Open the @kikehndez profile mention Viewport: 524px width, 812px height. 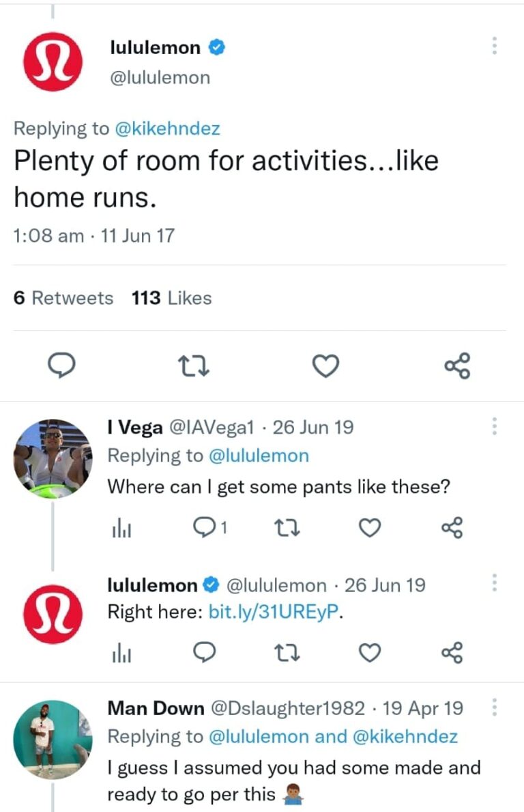coord(168,128)
